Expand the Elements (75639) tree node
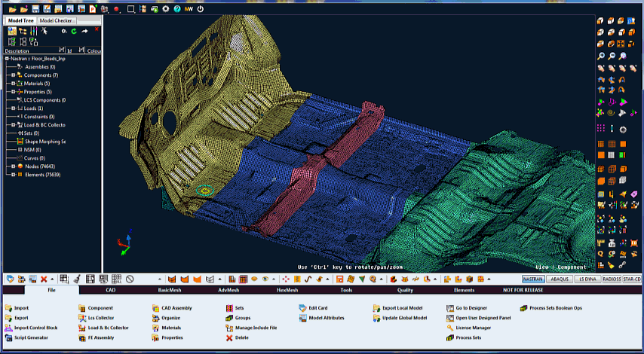The height and width of the screenshot is (354, 644). click(x=11, y=175)
